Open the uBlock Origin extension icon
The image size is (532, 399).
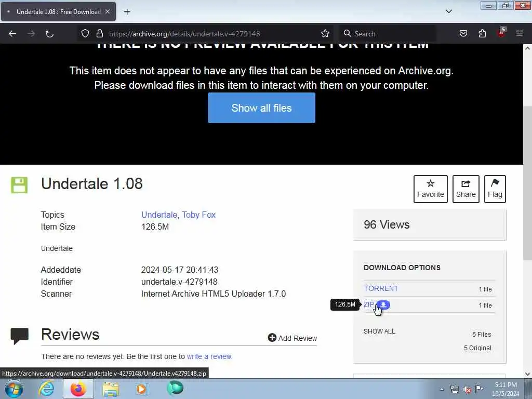click(501, 33)
